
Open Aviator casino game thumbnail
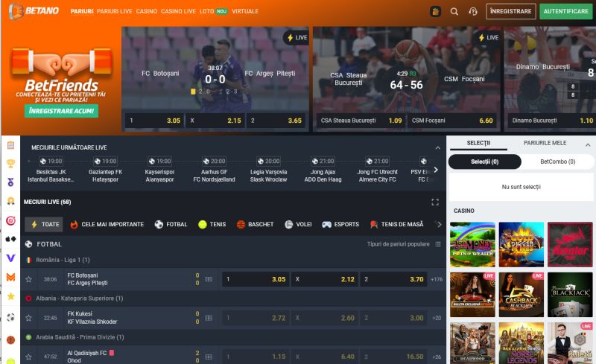click(x=570, y=245)
